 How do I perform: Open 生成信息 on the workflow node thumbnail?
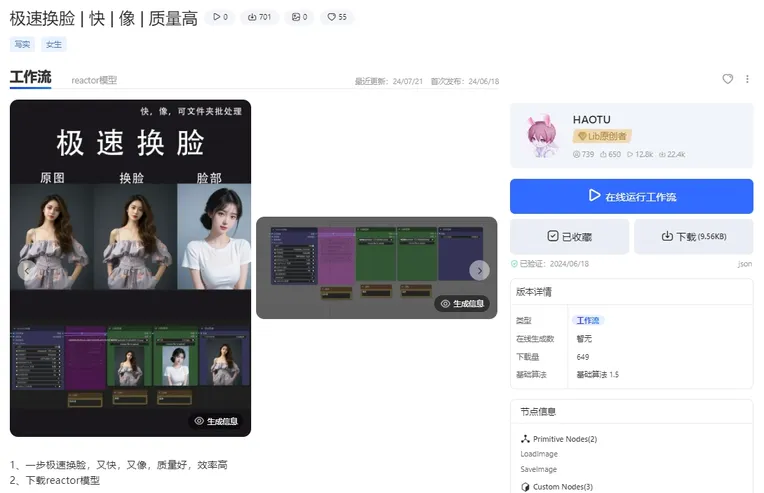point(462,303)
